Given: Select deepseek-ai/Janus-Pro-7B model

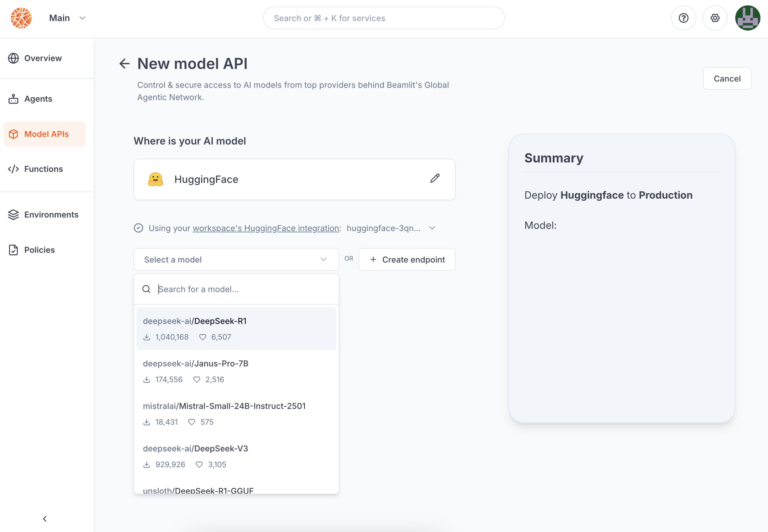Looking at the screenshot, I should point(236,371).
